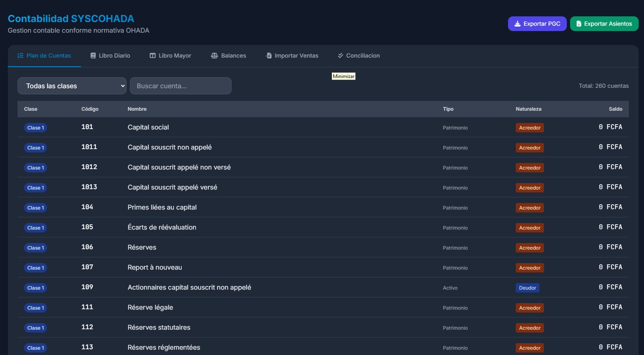The height and width of the screenshot is (355, 644).
Task: Click the Exportar Asientos button
Action: tap(604, 24)
